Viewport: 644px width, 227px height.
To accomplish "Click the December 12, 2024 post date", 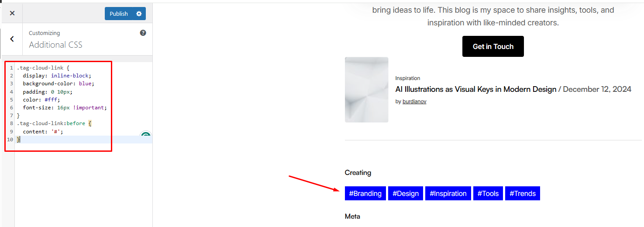I will [597, 89].
